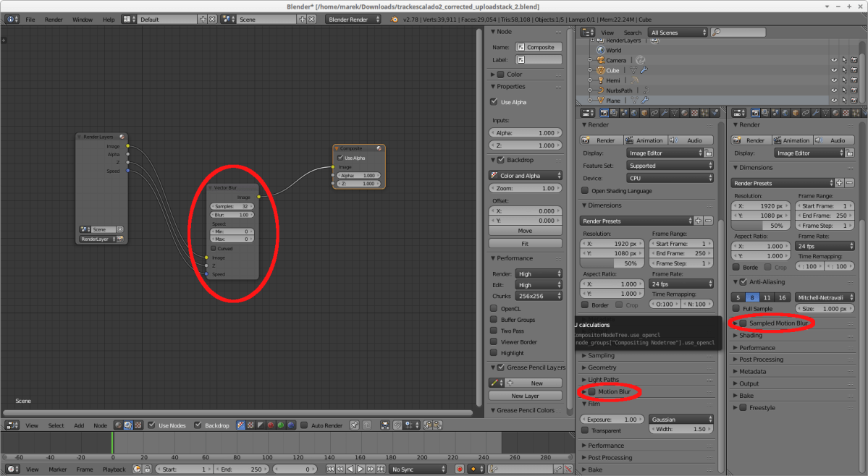This screenshot has height=476, width=868.
Task: Enable Two Pass checkbox
Action: pos(494,331)
